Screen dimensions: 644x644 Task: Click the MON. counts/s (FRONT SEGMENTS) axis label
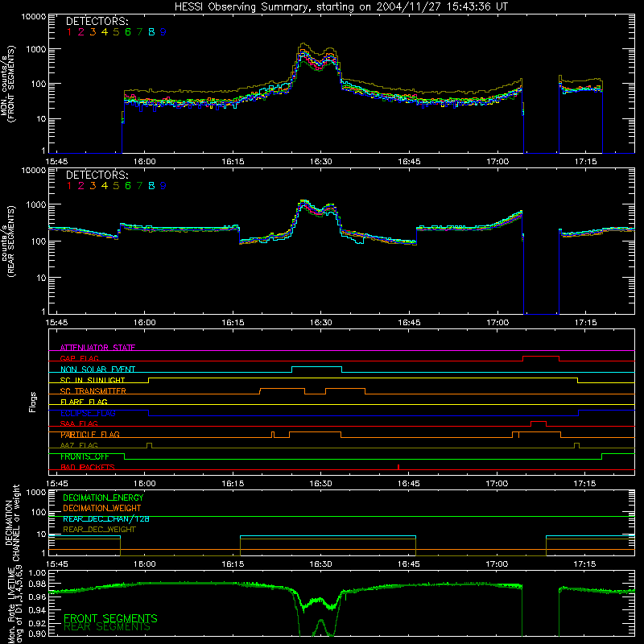click(x=7, y=84)
